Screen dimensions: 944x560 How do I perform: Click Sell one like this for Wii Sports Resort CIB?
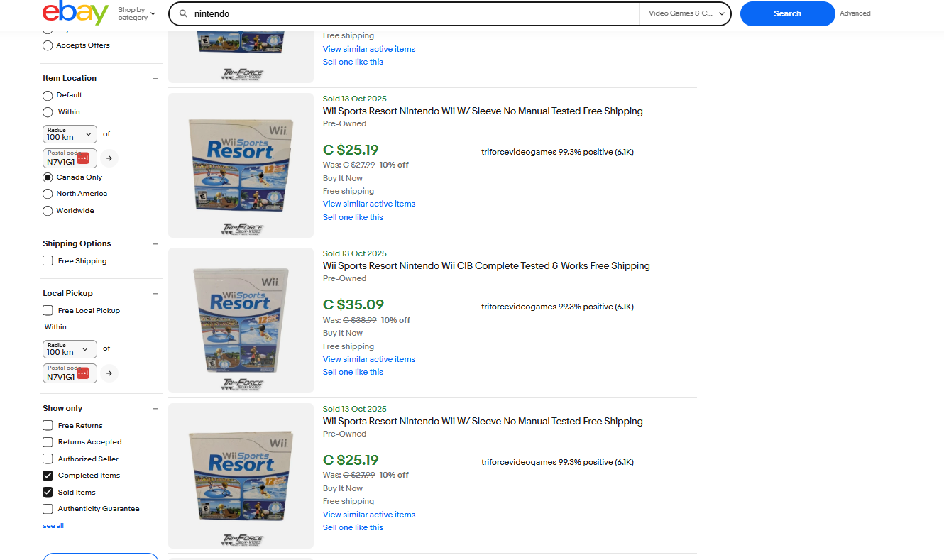click(x=353, y=371)
